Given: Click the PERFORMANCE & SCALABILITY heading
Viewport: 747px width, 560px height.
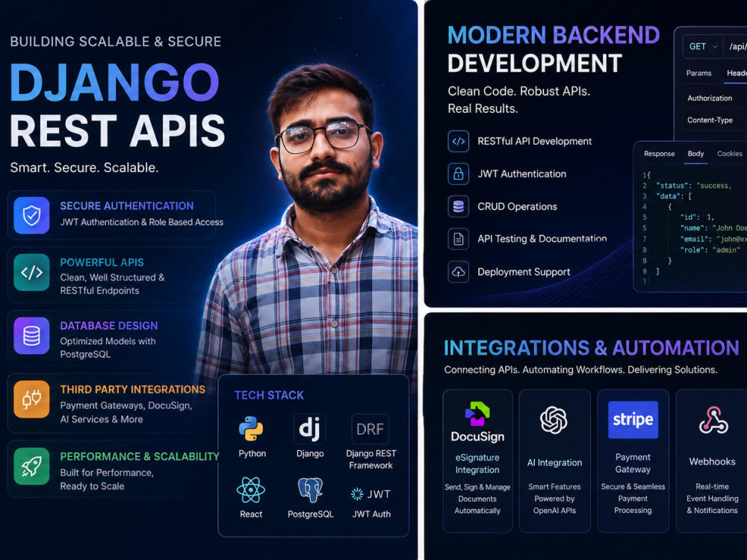Looking at the screenshot, I should click(x=140, y=457).
